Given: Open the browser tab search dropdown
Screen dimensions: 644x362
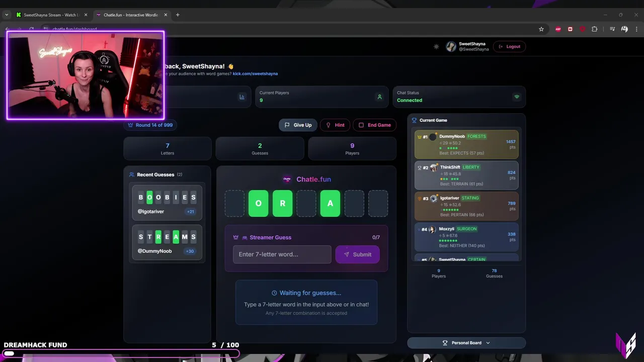Looking at the screenshot, I should click(7, 15).
